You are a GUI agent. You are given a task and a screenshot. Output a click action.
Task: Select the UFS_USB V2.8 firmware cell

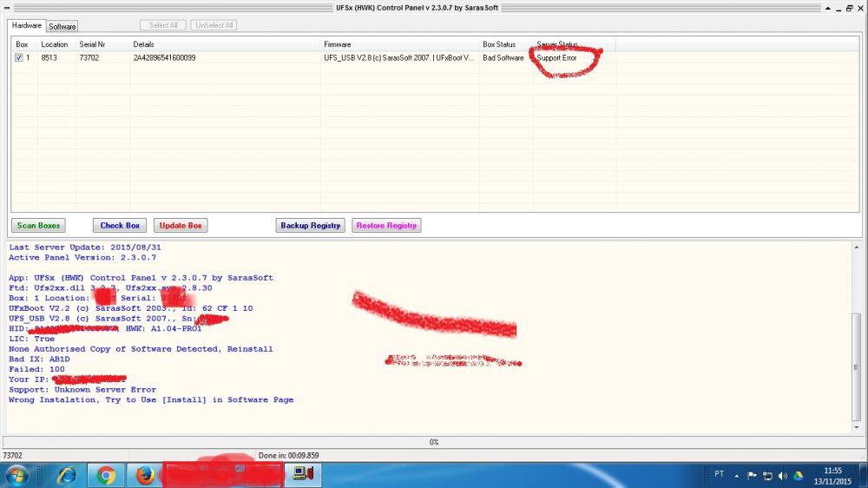point(399,57)
